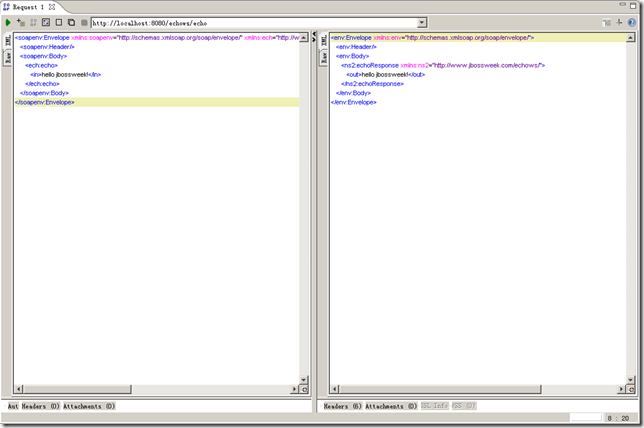This screenshot has height=428, width=644.
Task: Click the response 'hello jbossweek!' out element
Action: (386, 75)
